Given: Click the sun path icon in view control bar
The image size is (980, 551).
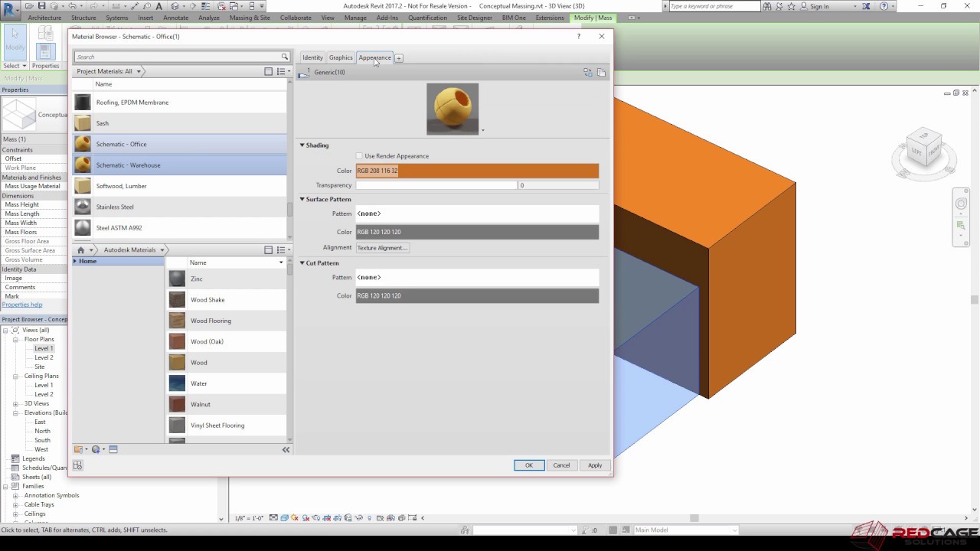Looking at the screenshot, I should pyautogui.click(x=295, y=518).
